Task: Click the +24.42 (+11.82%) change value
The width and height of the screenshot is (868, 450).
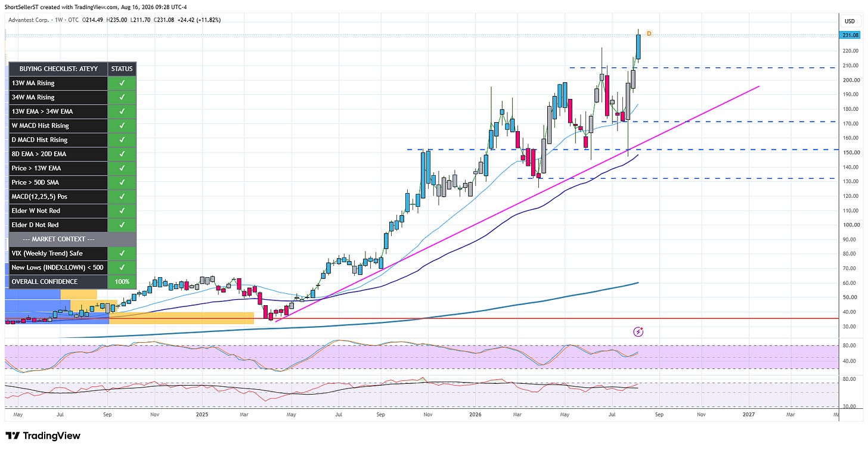Action: click(198, 20)
